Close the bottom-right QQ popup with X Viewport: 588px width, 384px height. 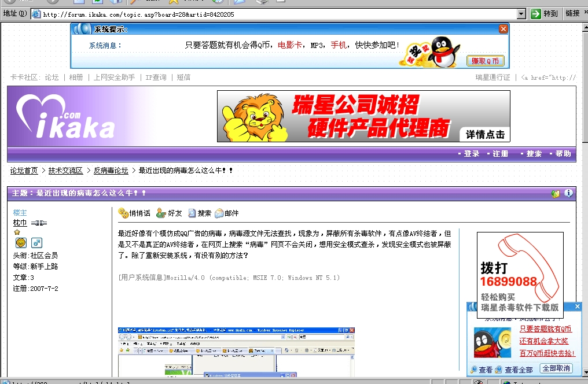[578, 307]
